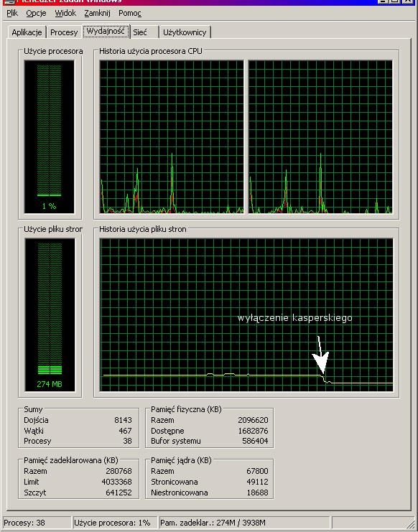Click status bar entry Procesy: 38
The height and width of the screenshot is (532, 418).
coord(37,523)
